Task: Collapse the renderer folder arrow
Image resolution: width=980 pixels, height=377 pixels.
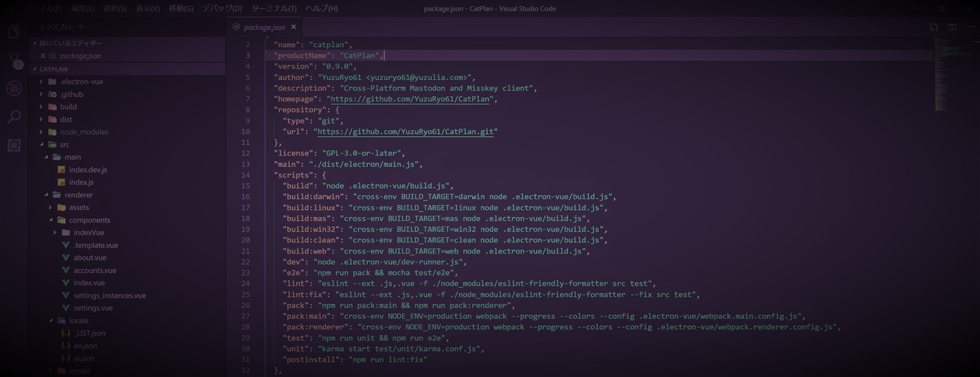Action: 46,195
